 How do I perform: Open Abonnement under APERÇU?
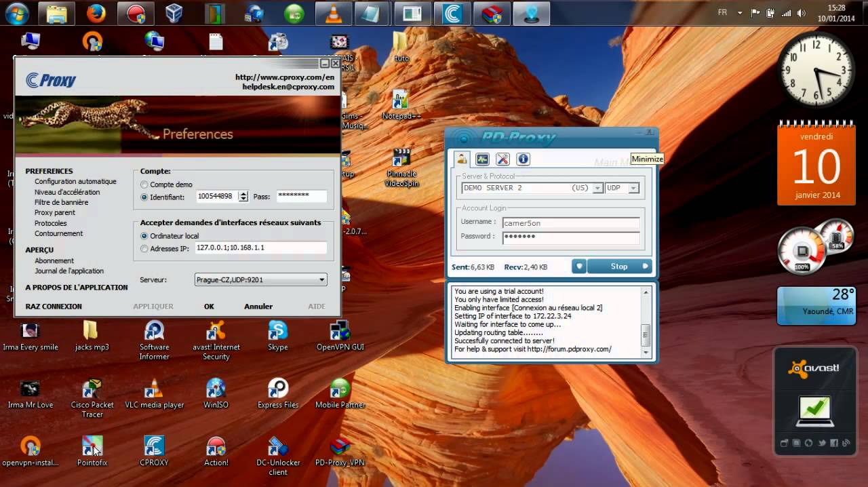(54, 260)
